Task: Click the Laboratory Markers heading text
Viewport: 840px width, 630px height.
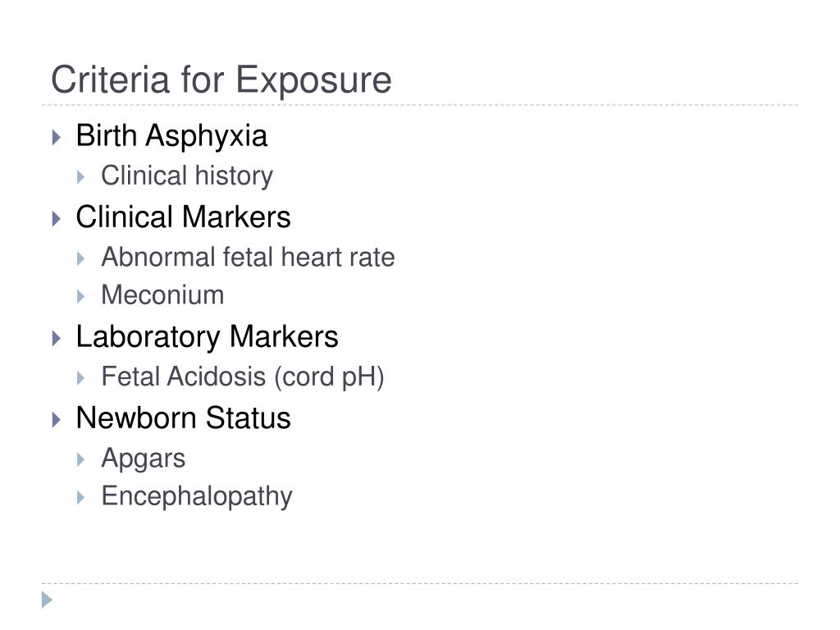Action: pyautogui.click(x=207, y=337)
